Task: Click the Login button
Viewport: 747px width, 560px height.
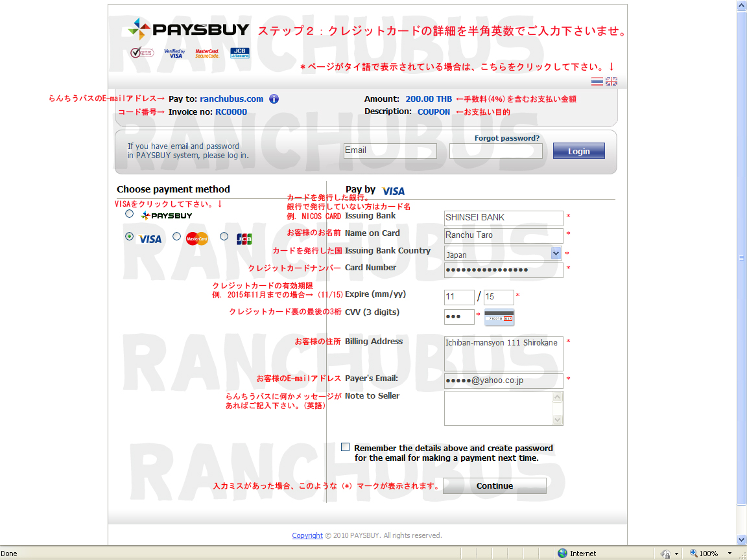Action: tap(579, 151)
